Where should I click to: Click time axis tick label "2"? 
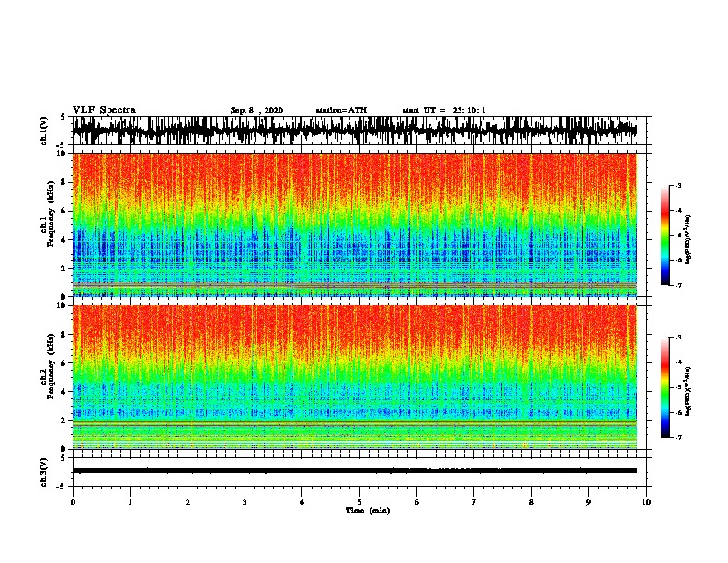(x=188, y=502)
